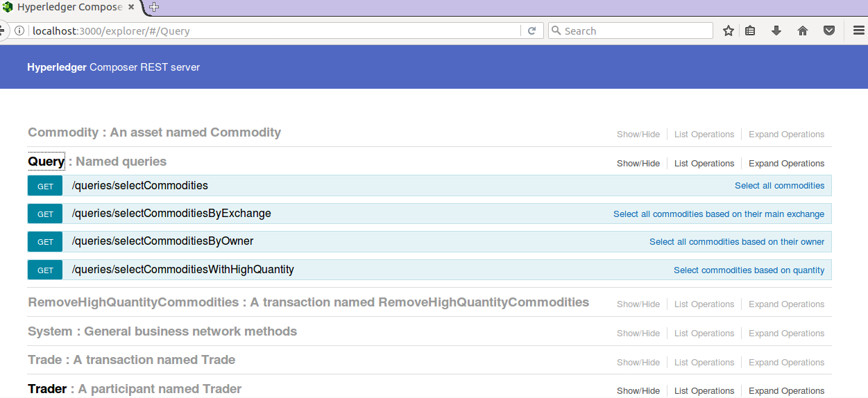Click Show/Hide for RemoveHighQuantityCommodities
This screenshot has width=868, height=398.
click(x=638, y=304)
